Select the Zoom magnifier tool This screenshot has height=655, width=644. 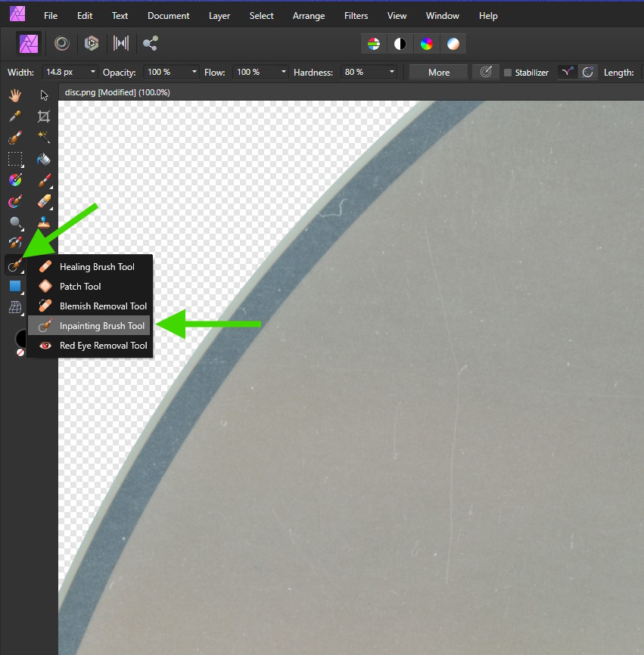tap(15, 223)
